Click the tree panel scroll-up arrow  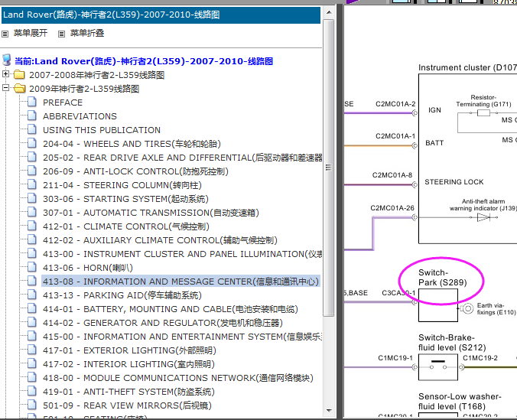click(329, 12)
